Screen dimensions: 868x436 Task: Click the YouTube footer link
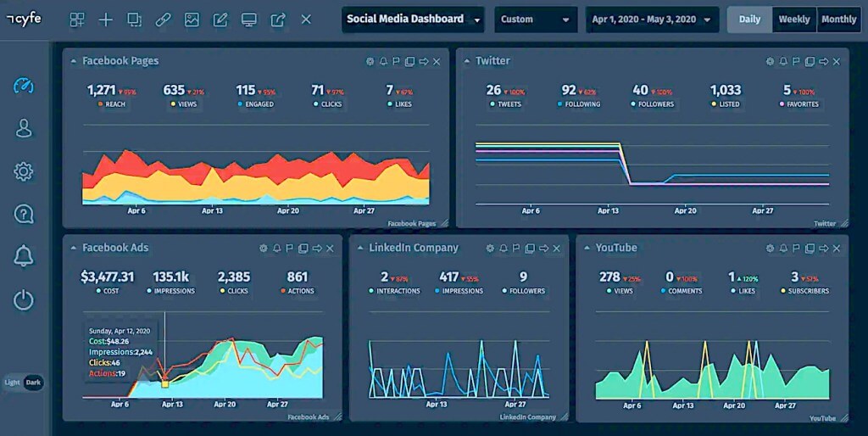click(822, 418)
